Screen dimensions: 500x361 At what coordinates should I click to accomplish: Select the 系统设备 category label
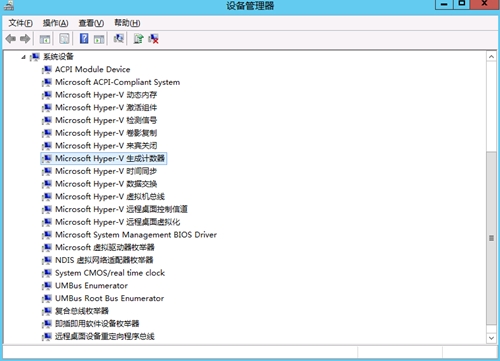58,57
